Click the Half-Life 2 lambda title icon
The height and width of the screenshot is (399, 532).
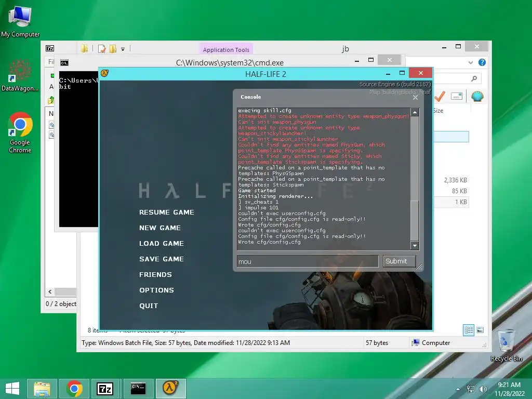pyautogui.click(x=104, y=73)
